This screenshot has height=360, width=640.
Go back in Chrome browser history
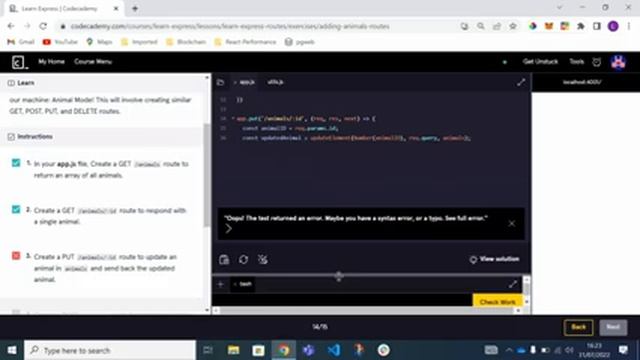coord(11,26)
